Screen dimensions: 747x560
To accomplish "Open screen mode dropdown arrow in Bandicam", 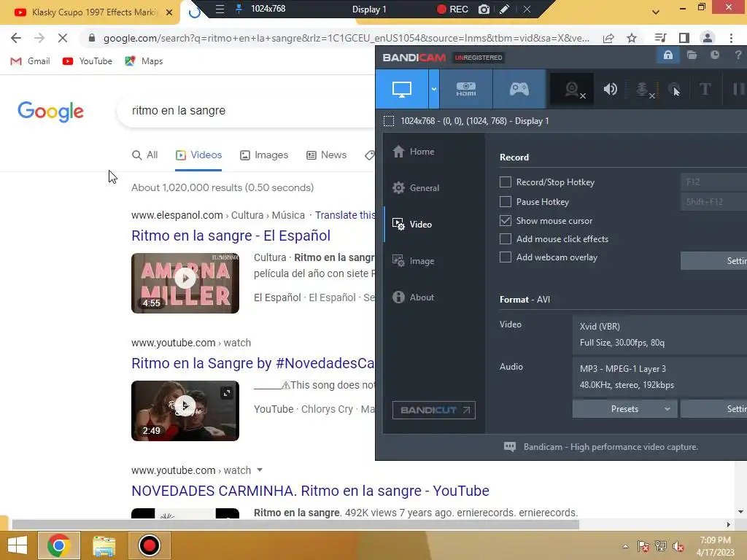I will (434, 89).
